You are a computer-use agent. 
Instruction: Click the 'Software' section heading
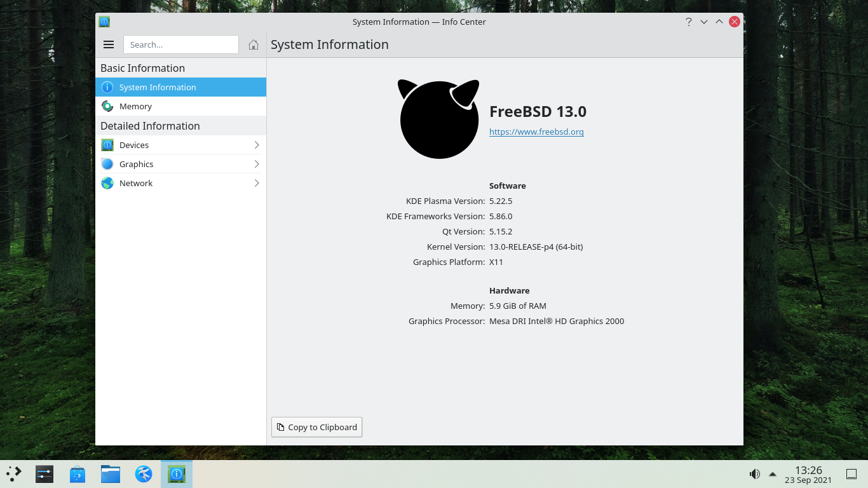508,186
